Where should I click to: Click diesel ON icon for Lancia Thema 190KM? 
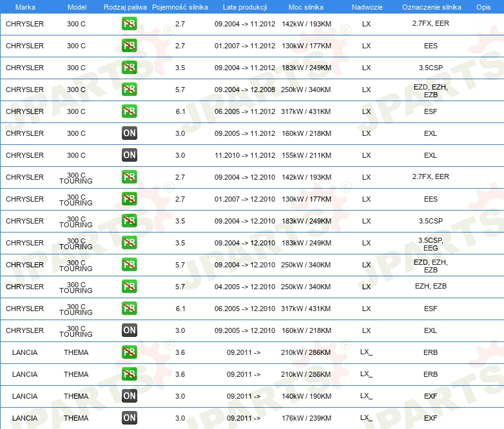[x=129, y=396]
